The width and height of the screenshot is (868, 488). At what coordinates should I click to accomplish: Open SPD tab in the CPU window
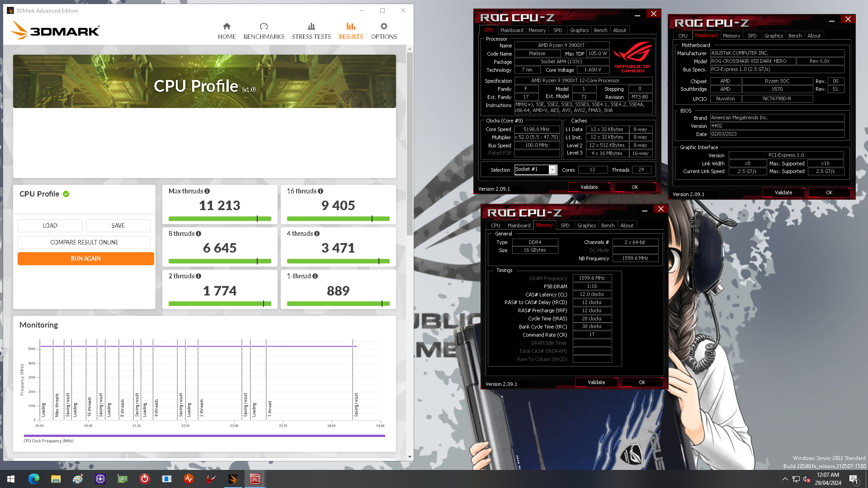pos(558,30)
